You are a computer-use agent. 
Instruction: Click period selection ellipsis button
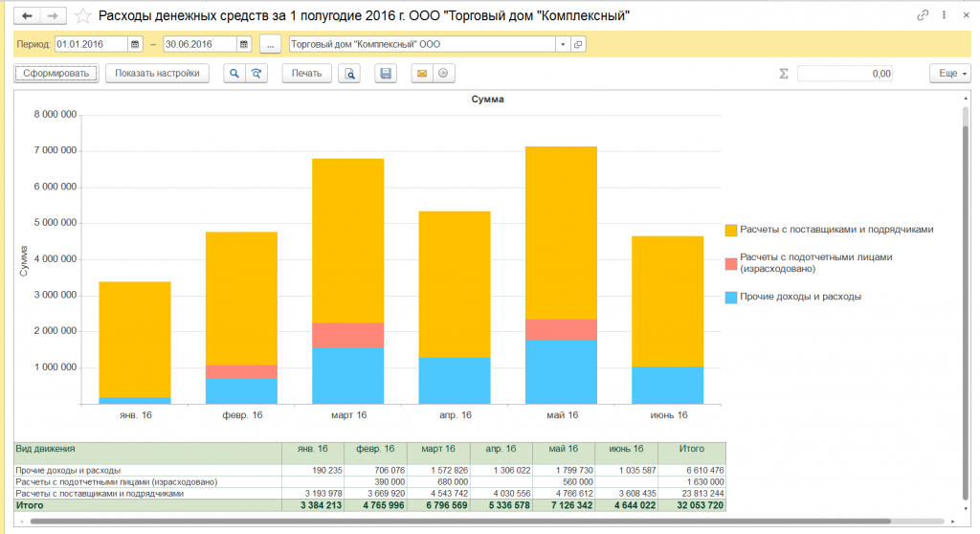click(x=271, y=44)
